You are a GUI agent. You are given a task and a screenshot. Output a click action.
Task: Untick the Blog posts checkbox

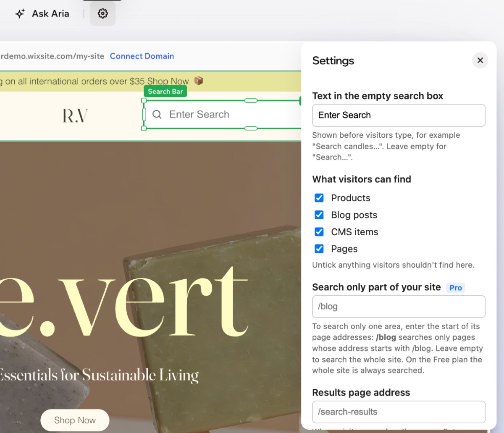click(x=319, y=215)
